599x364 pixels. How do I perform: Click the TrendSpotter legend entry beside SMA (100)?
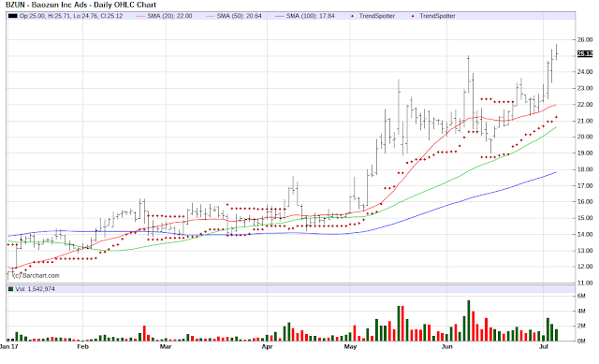tap(373, 16)
